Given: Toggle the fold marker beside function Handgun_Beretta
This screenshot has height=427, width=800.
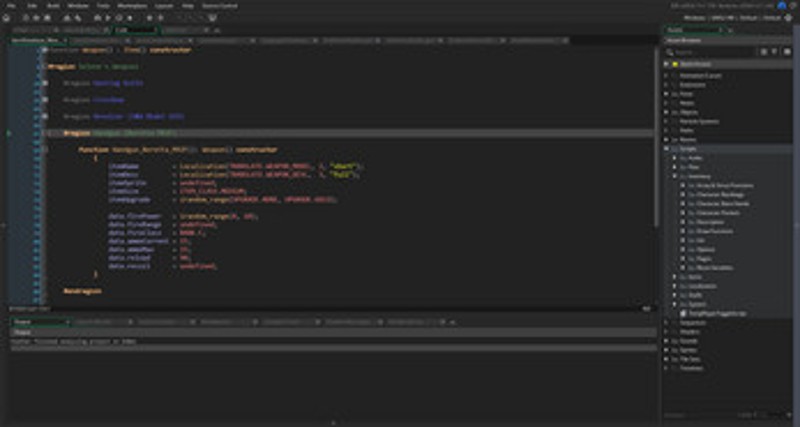Looking at the screenshot, I should click(x=46, y=147).
